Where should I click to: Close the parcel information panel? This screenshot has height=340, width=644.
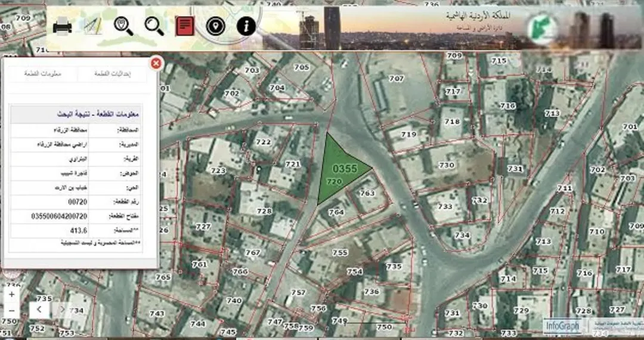click(156, 63)
